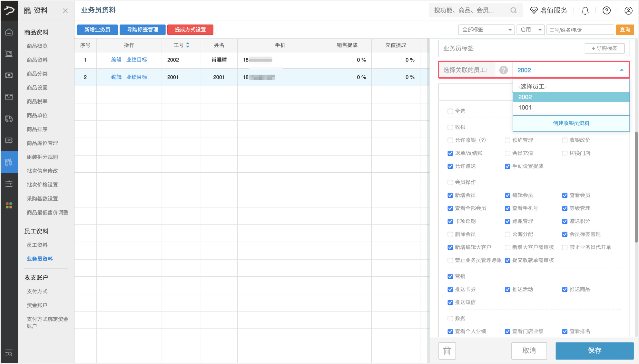Click the home icon in left sidebar
The image size is (639, 364).
coord(9,32)
